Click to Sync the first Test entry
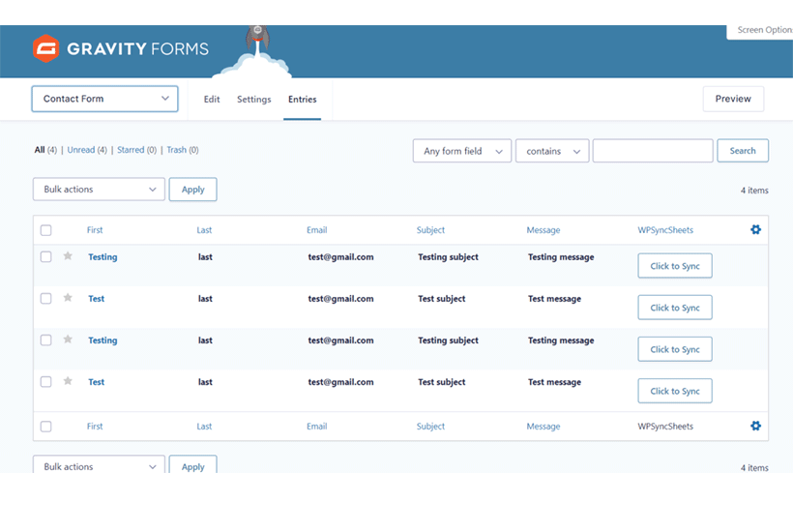Image resolution: width=793 pixels, height=532 pixels. coord(675,308)
